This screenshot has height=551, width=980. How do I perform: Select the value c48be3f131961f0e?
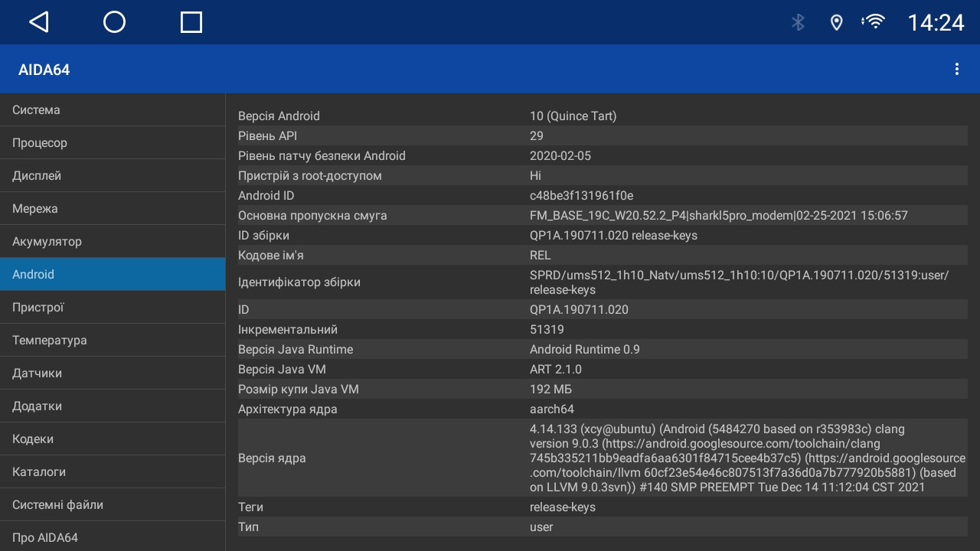pyautogui.click(x=582, y=196)
